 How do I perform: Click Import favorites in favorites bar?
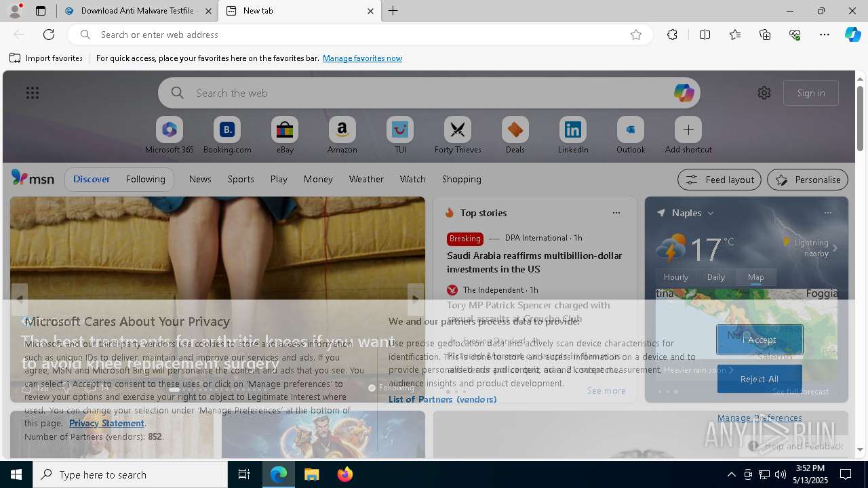point(46,58)
